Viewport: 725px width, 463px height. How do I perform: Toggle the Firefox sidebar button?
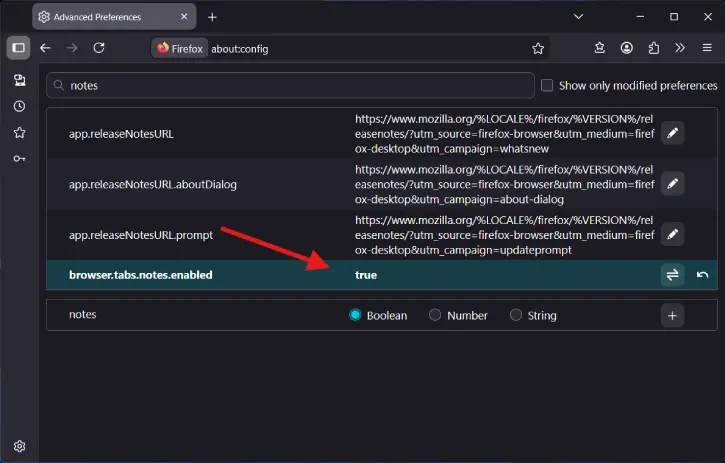(18, 48)
